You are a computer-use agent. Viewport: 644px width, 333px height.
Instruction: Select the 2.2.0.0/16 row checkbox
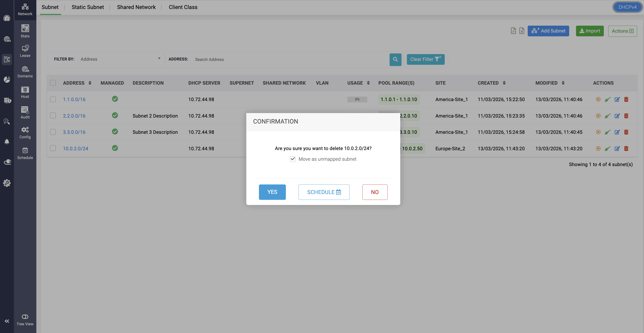[x=53, y=115]
